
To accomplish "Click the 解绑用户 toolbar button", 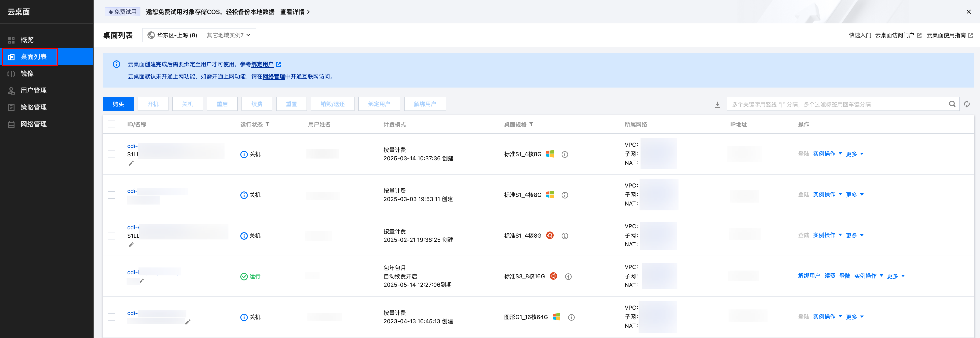I will pyautogui.click(x=425, y=104).
